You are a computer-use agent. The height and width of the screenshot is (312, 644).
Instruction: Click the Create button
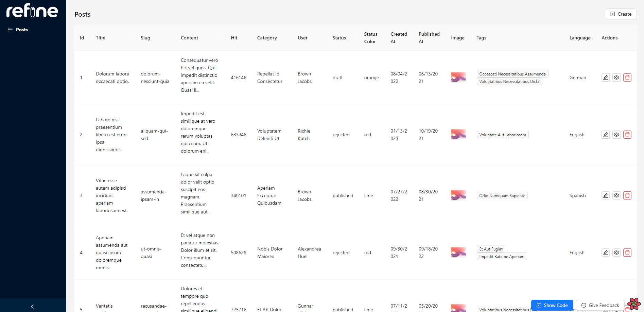pos(621,14)
